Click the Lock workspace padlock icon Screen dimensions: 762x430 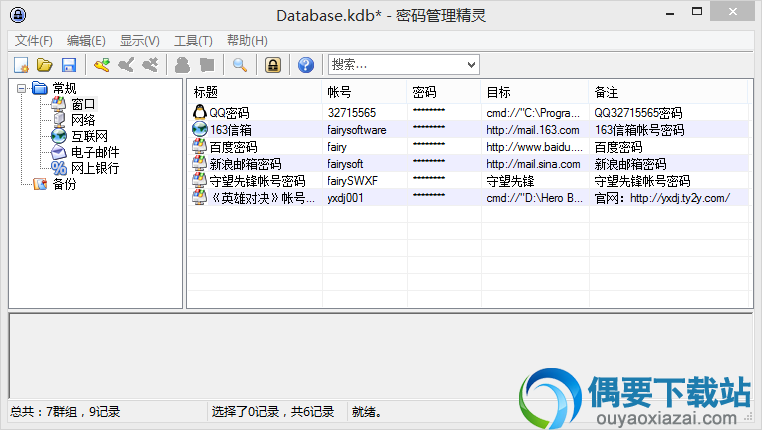pyautogui.click(x=273, y=65)
